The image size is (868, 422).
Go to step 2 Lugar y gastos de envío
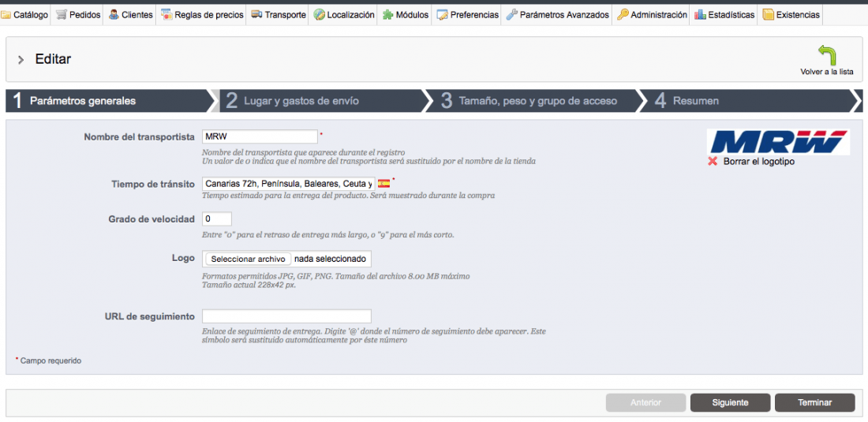tap(323, 101)
